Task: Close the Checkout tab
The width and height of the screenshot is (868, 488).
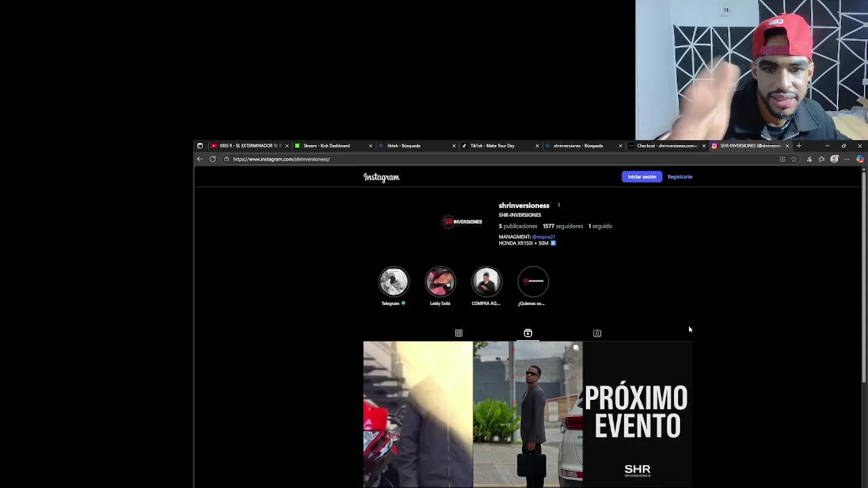Action: coord(704,146)
